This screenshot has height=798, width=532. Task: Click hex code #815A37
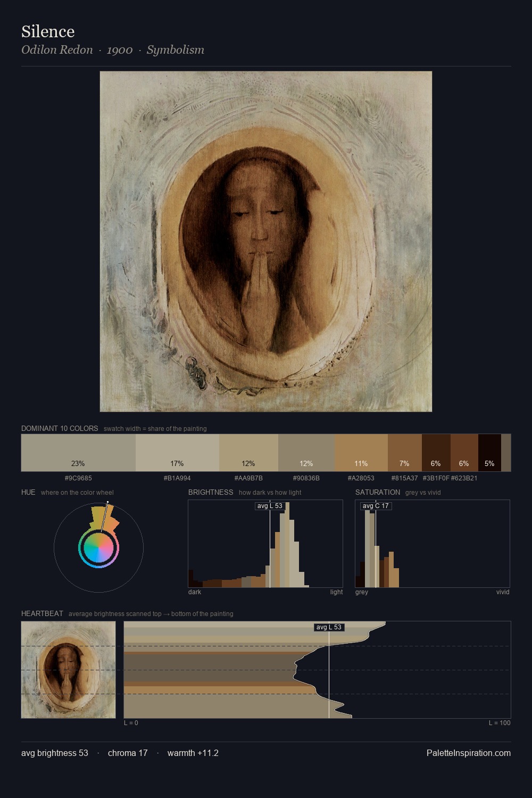tap(405, 478)
